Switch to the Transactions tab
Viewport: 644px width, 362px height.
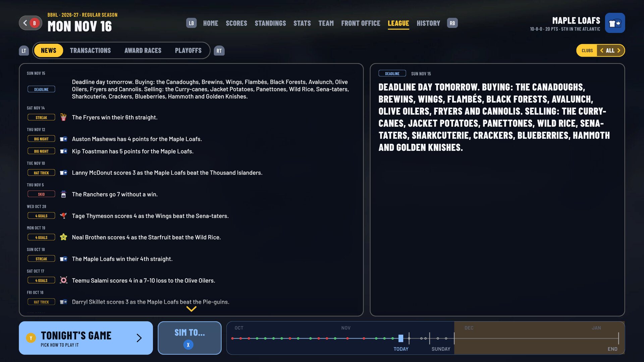point(90,51)
